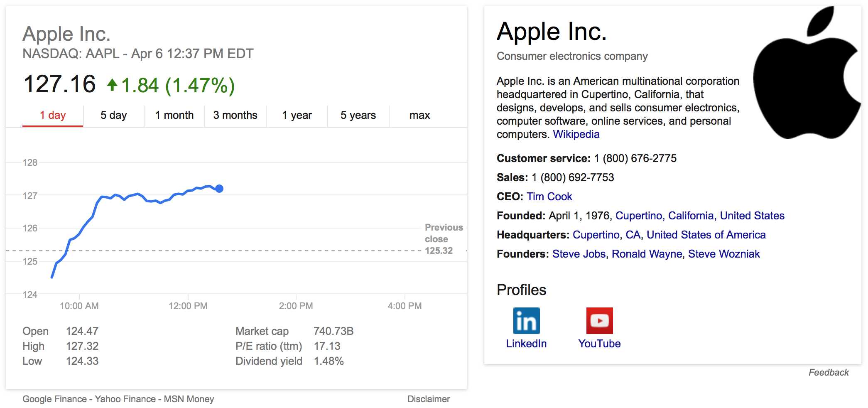Click the LinkedIn profile icon

pyautogui.click(x=526, y=321)
